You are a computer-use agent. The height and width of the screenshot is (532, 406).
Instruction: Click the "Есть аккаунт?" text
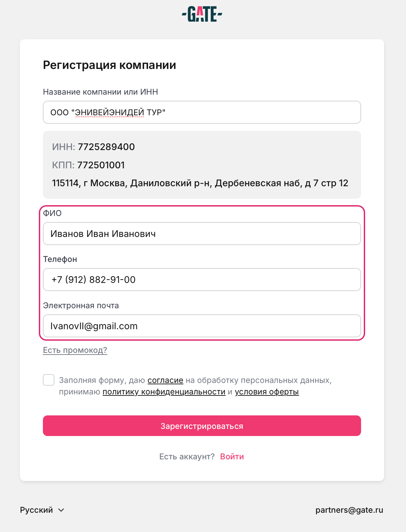tap(187, 457)
